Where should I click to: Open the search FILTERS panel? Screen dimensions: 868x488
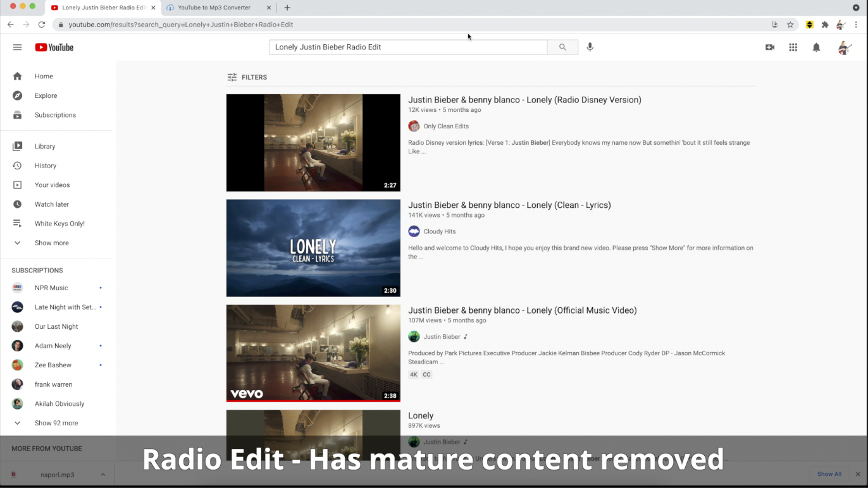click(247, 76)
